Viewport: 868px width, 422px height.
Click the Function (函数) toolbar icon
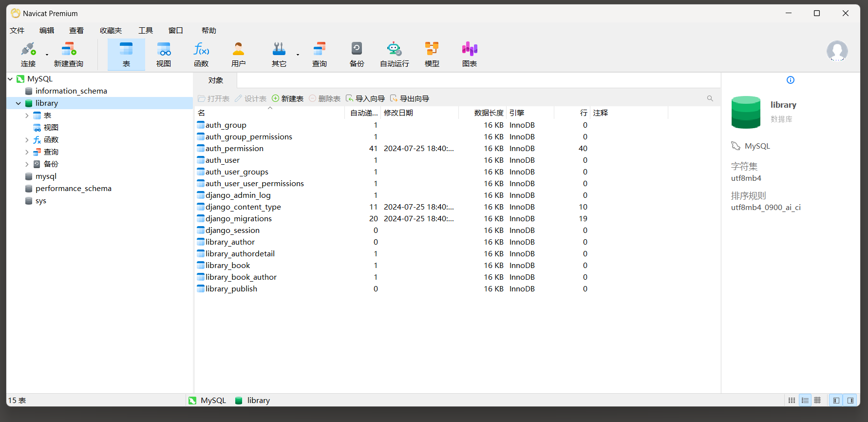click(201, 55)
